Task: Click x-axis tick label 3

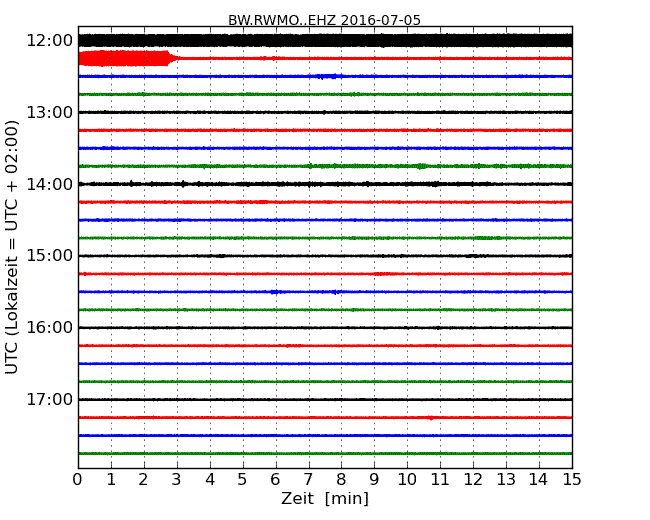Action: [x=177, y=479]
